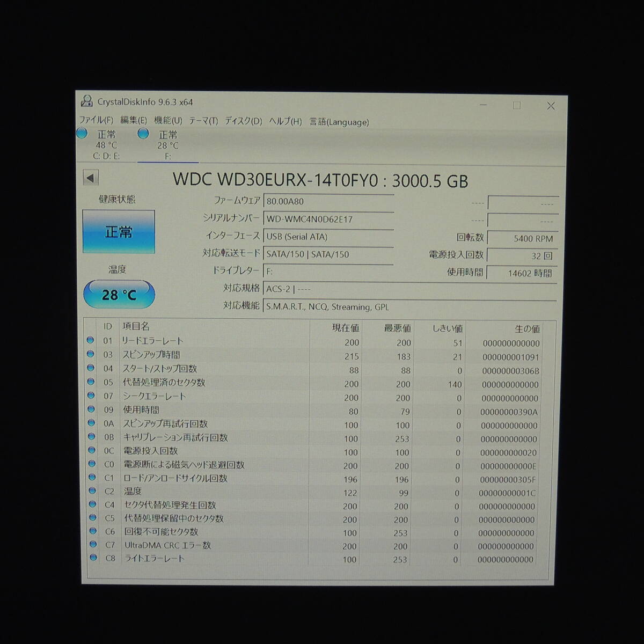The image size is (644, 644).
Task: Select the リードエラーレート attribute name
Action: (x=152, y=341)
